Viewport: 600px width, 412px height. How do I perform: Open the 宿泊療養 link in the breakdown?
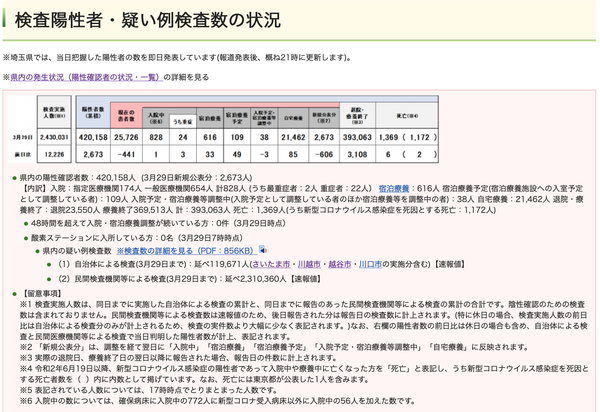click(394, 188)
